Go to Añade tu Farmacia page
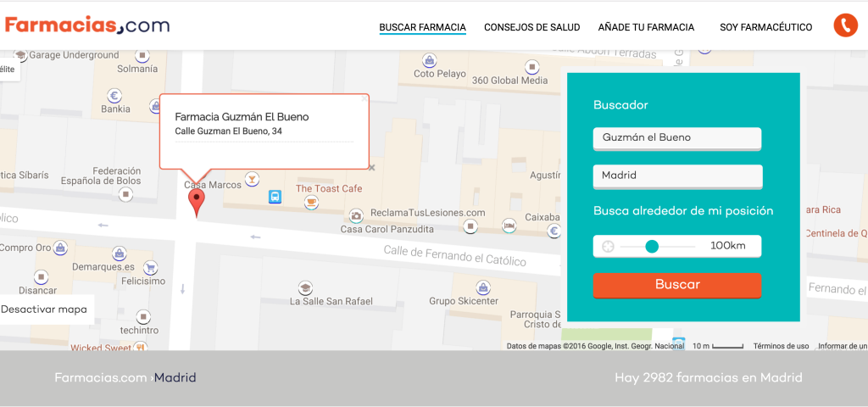Viewport: 868px width, 407px height. click(x=646, y=27)
